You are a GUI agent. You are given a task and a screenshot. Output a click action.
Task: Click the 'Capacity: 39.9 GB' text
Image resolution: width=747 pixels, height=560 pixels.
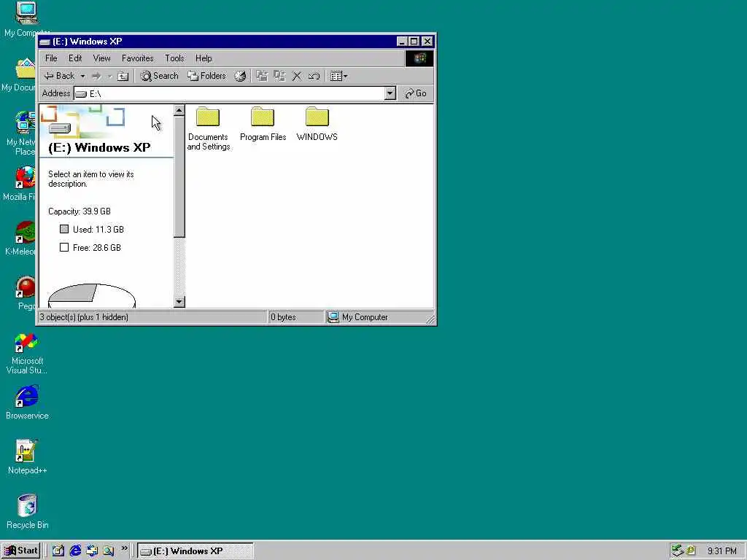79,211
